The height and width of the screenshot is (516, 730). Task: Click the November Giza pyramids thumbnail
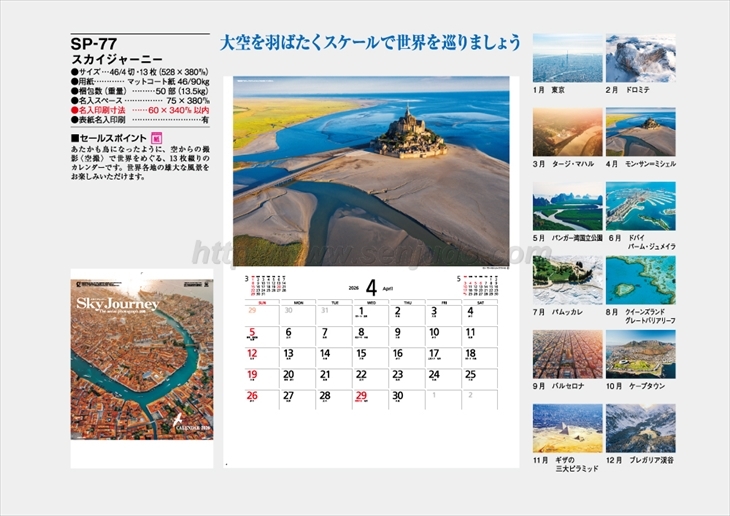[567, 428]
